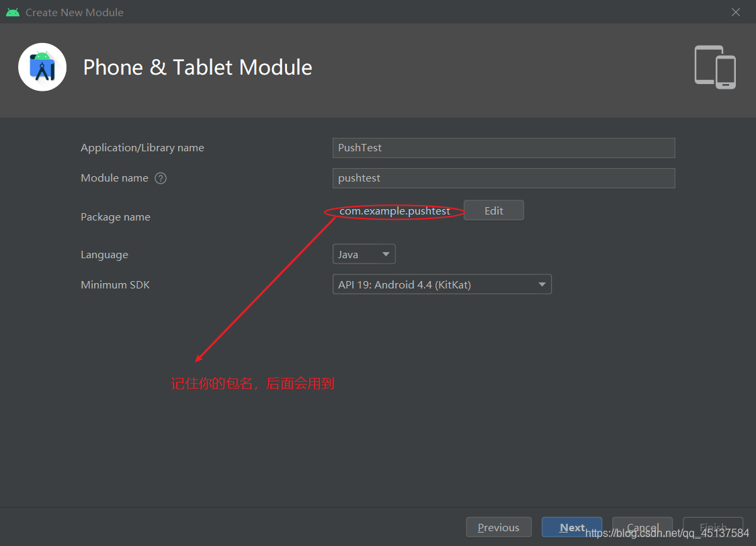The height and width of the screenshot is (546, 756).
Task: Edit the package name
Action: click(494, 210)
